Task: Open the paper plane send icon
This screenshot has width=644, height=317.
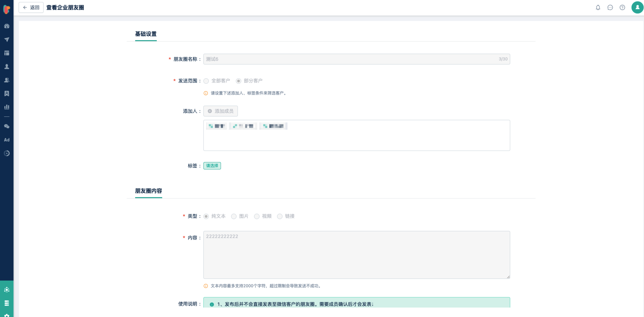Action: 7,39
